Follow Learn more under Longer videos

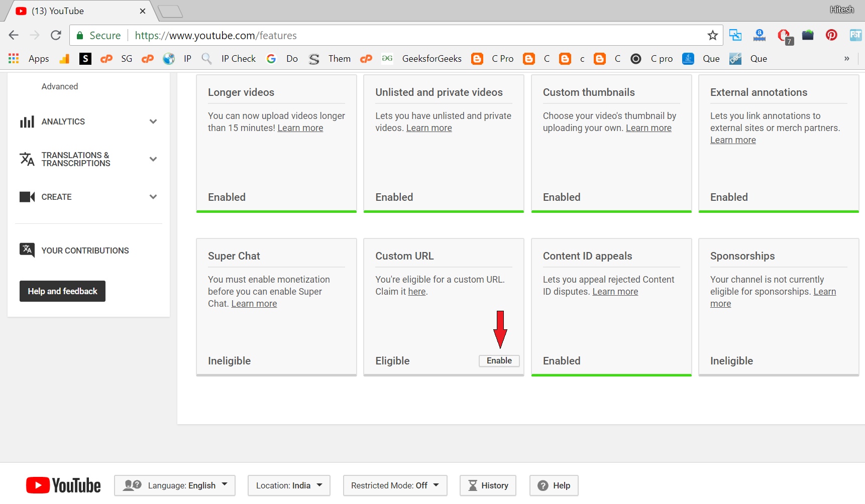(300, 128)
